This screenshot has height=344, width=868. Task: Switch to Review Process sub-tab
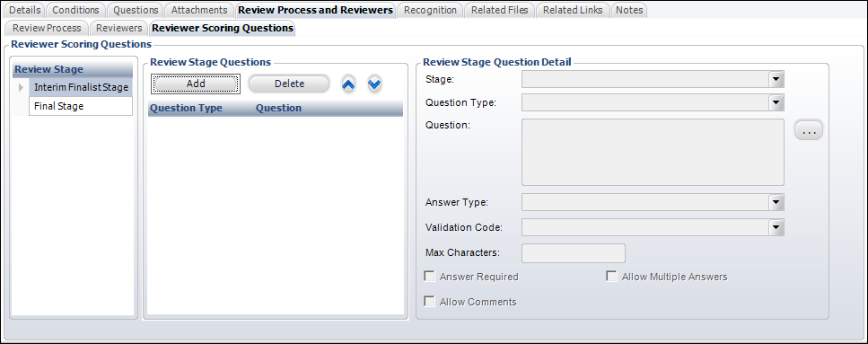47,28
